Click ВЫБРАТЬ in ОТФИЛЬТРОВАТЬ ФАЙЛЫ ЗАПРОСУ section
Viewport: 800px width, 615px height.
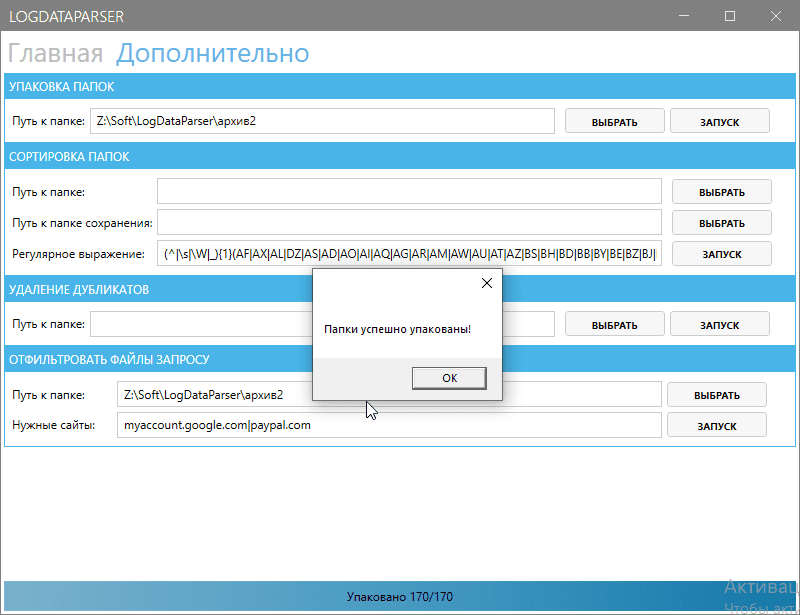click(716, 394)
